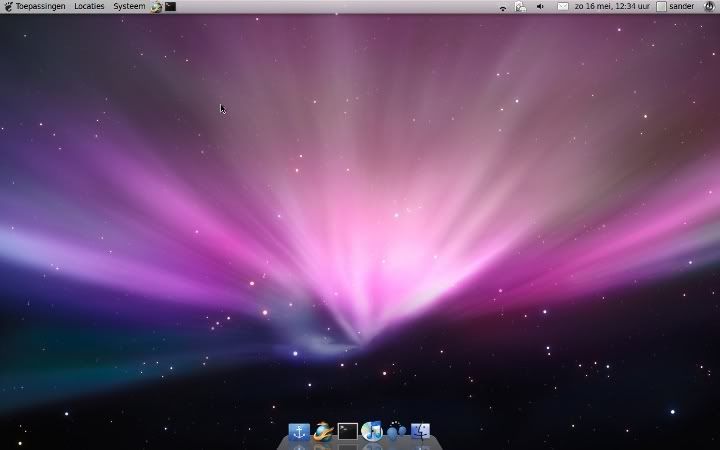Viewport: 720px width, 450px height.
Task: Show calendar from date and time
Action: pyautogui.click(x=611, y=7)
